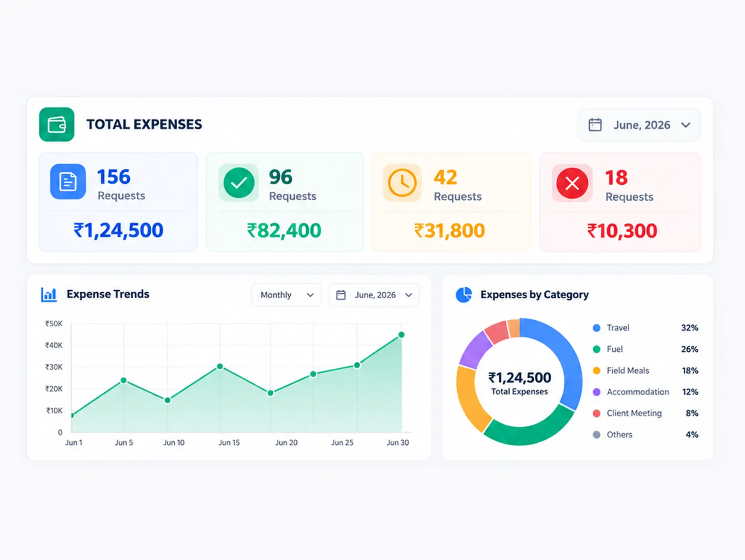This screenshot has height=560, width=745.
Task: Click the blue document icon on the 156 Requests card
Action: pyautogui.click(x=68, y=181)
